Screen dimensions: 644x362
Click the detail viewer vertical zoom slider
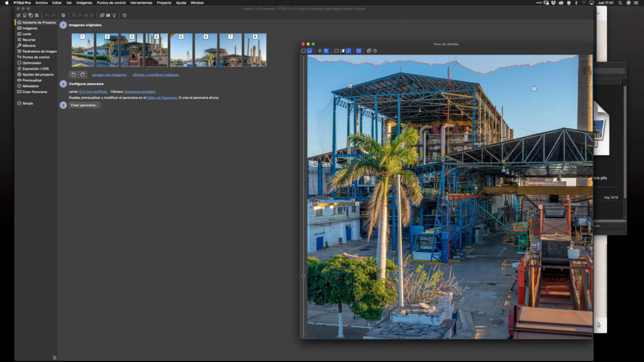pyautogui.click(x=304, y=275)
